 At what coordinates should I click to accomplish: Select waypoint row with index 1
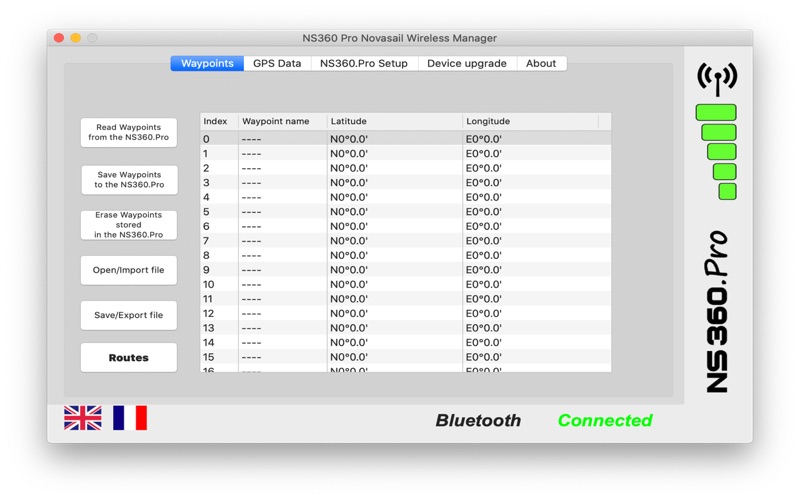coord(406,154)
